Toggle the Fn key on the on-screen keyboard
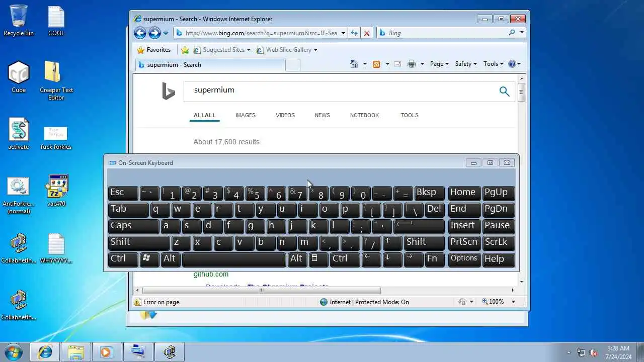Viewport: 644px width, 362px height. coord(435,259)
